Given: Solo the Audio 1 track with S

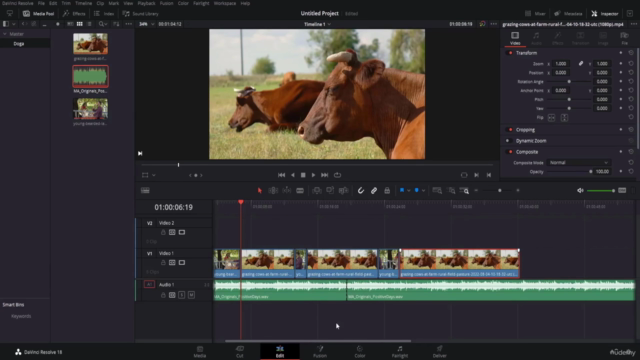Looking at the screenshot, I should tap(182, 295).
